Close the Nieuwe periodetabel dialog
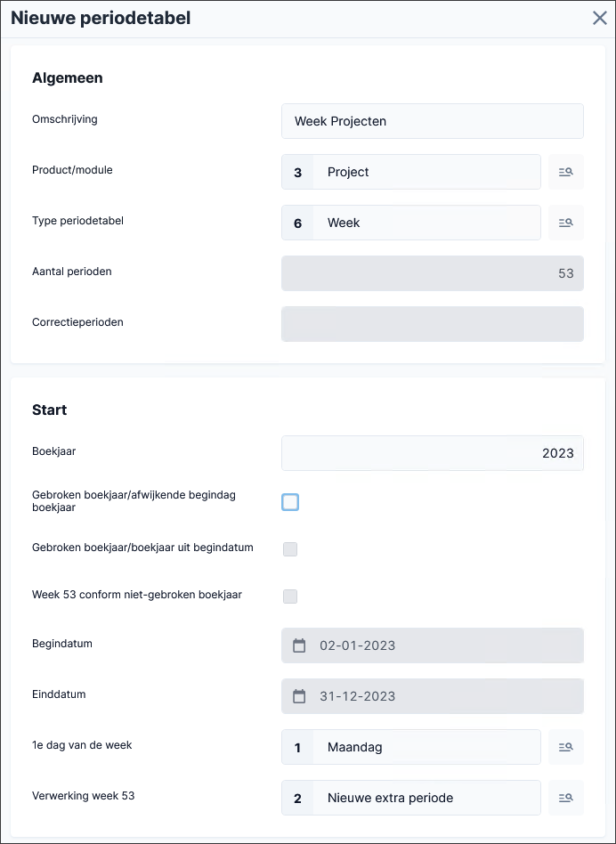Screen dimensions: 616x844 [x=600, y=19]
